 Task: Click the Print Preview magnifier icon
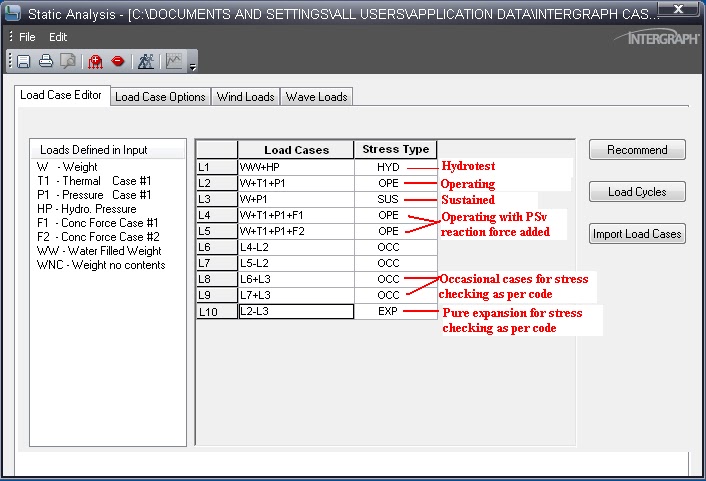point(68,61)
